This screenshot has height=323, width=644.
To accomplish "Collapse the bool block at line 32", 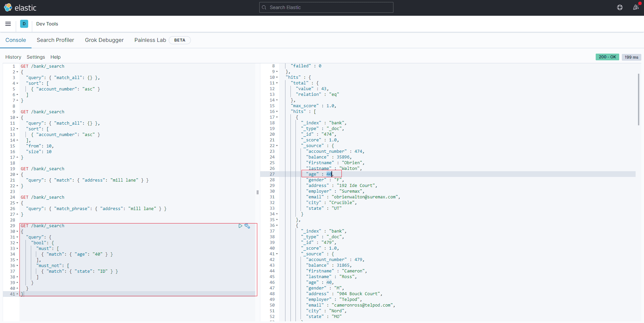I will pos(17,243).
